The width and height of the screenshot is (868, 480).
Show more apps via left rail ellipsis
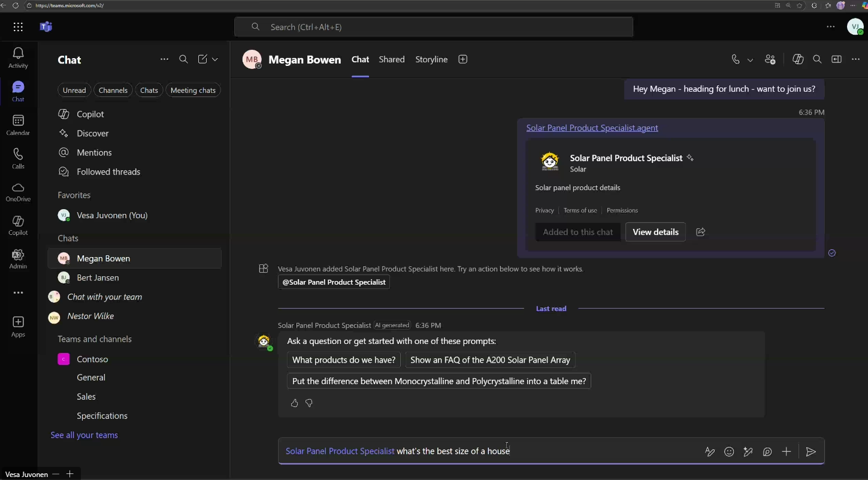click(18, 293)
